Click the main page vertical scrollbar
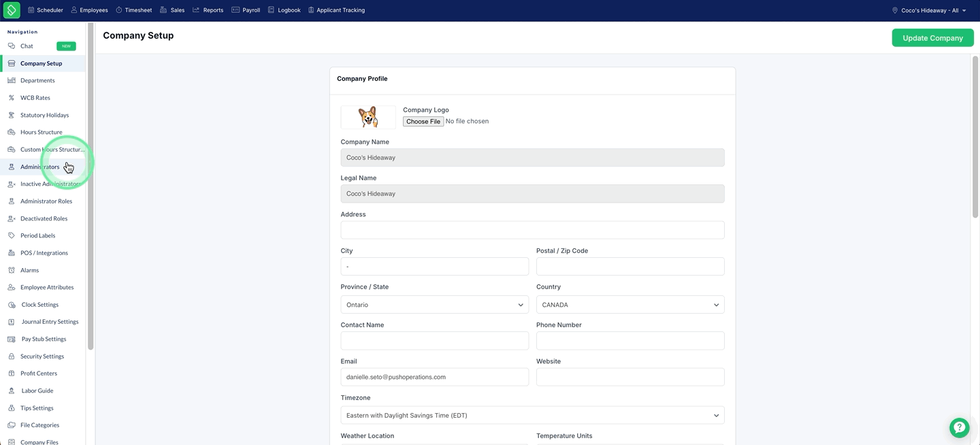980x445 pixels. 975,136
